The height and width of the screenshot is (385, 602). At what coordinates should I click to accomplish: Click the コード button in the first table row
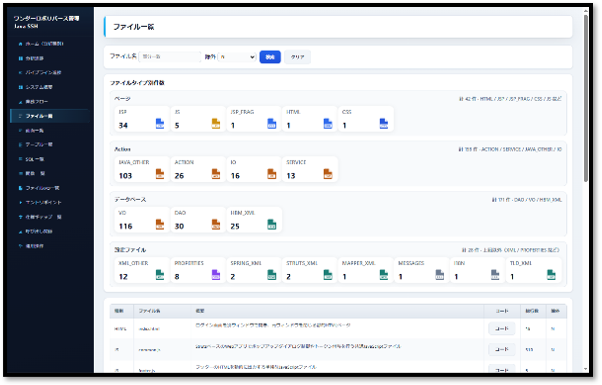coord(502,329)
